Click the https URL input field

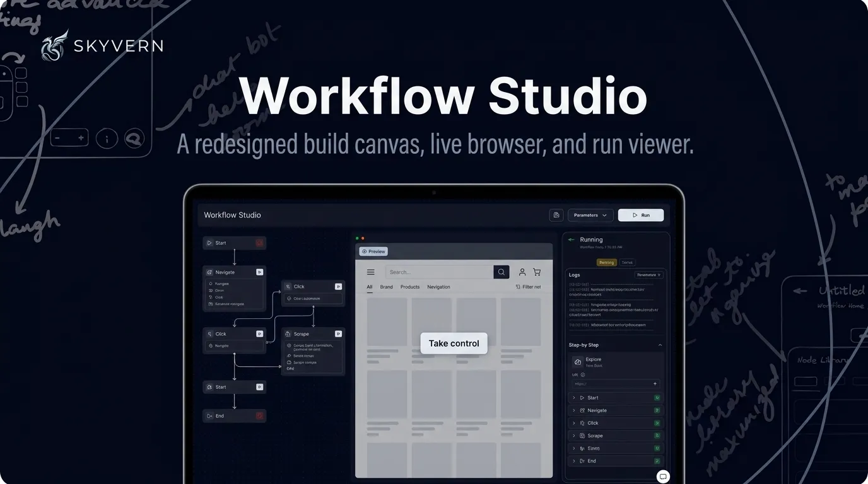coord(615,384)
